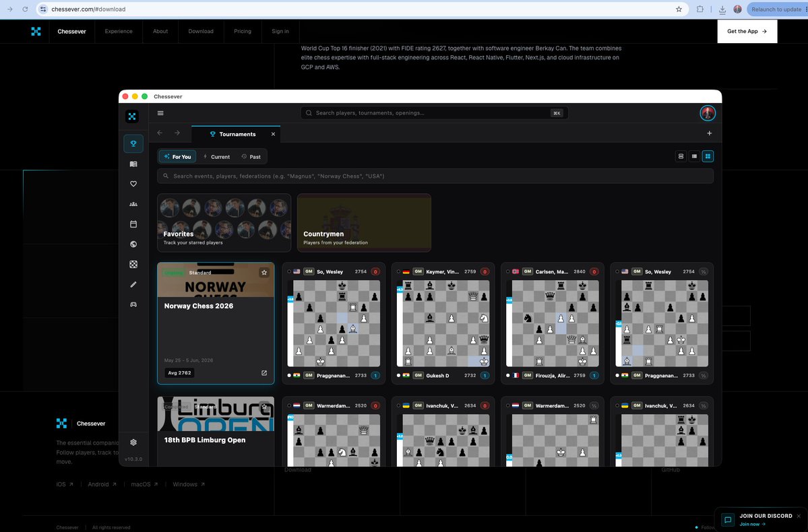Open the people group icon in sidebar

(133, 204)
